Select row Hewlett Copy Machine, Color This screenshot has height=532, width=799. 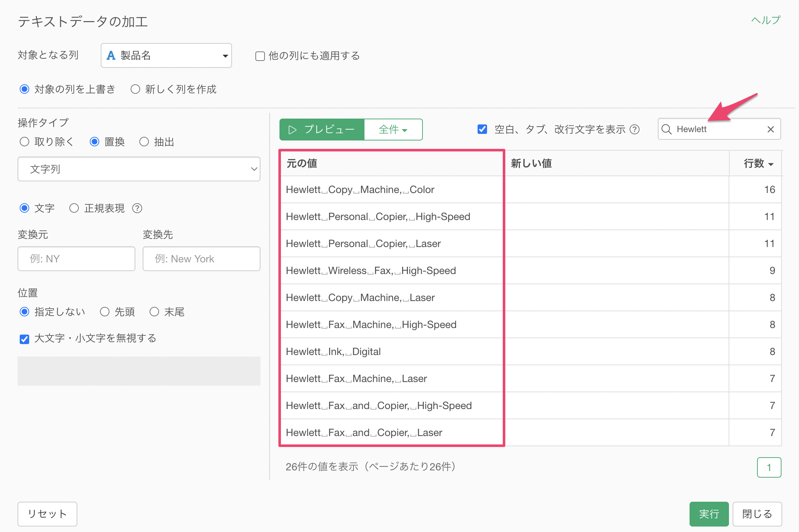point(531,190)
